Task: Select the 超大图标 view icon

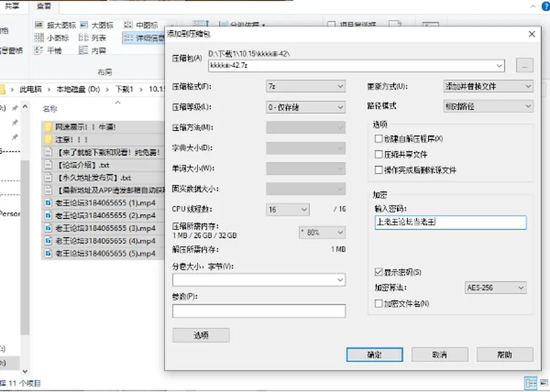Action: 40,25
